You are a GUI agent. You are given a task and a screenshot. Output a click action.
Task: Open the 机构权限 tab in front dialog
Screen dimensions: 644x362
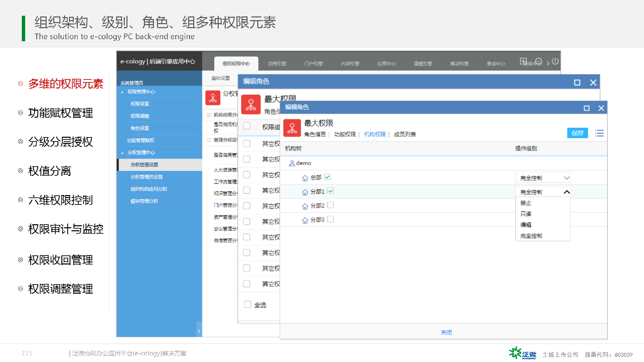point(375,134)
